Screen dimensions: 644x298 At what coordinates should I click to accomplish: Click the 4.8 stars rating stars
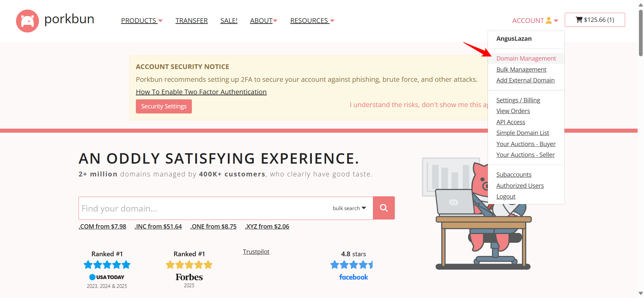352,265
